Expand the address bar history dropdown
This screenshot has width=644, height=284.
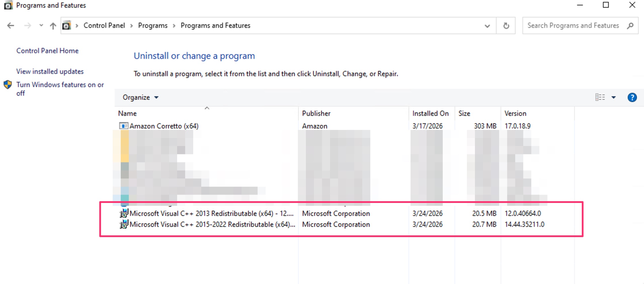coord(487,26)
